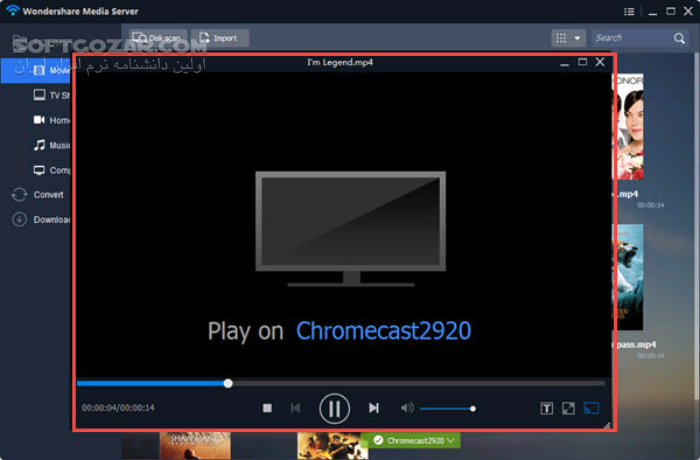
Task: Click the Import button
Action: (x=220, y=38)
